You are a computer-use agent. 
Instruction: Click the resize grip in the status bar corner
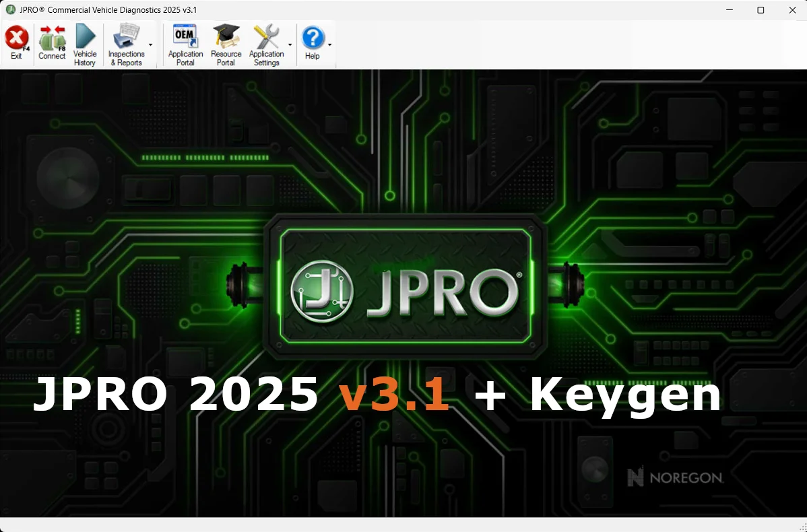[x=802, y=527]
